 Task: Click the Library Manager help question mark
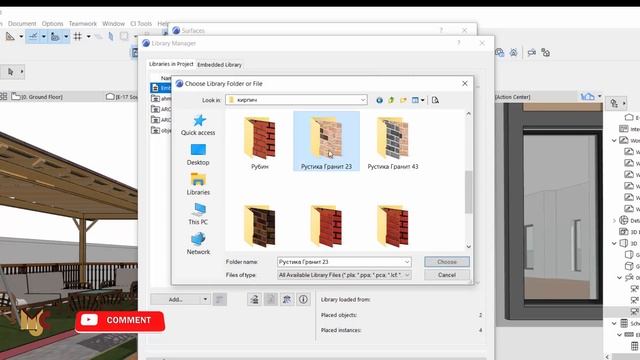[x=459, y=43]
